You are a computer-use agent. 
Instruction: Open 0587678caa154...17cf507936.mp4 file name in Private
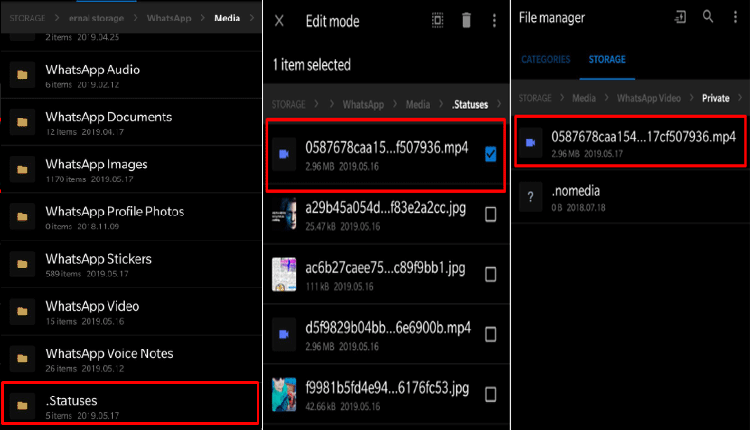(643, 137)
